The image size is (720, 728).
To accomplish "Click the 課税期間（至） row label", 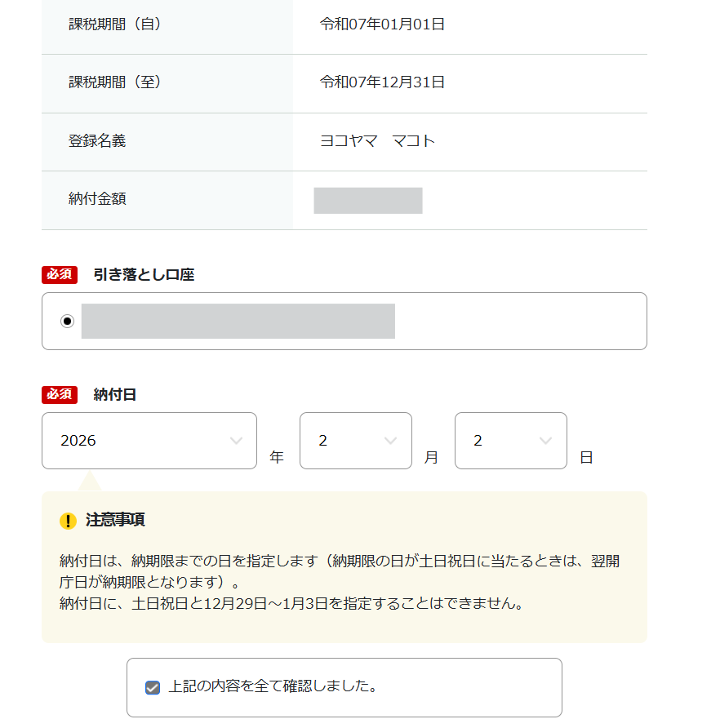I will pos(115,82).
